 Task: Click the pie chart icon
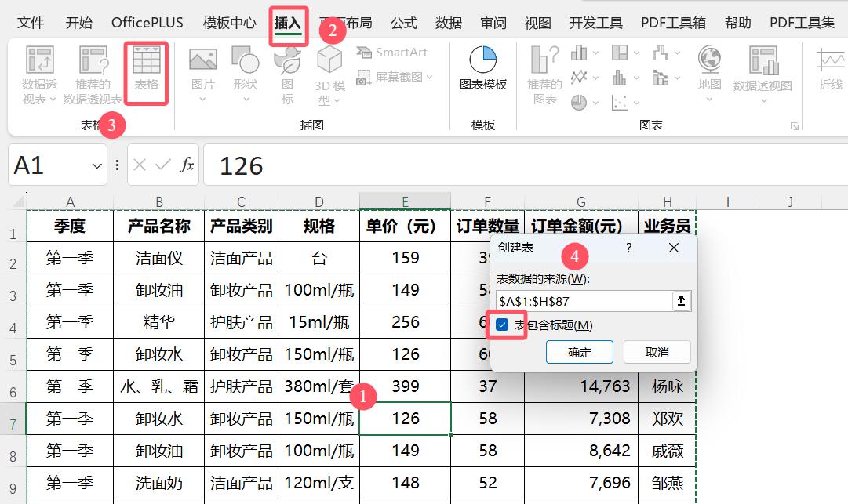tap(579, 102)
